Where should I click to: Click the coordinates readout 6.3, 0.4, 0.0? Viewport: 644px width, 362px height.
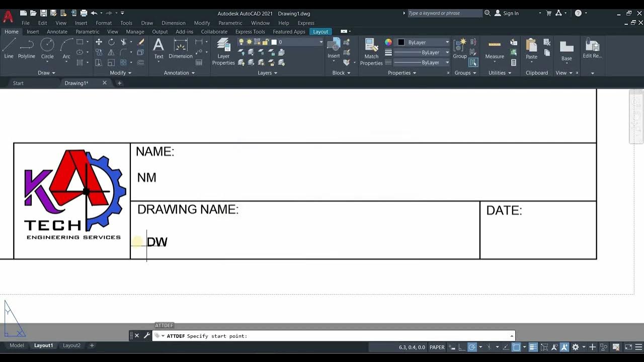tap(412, 347)
